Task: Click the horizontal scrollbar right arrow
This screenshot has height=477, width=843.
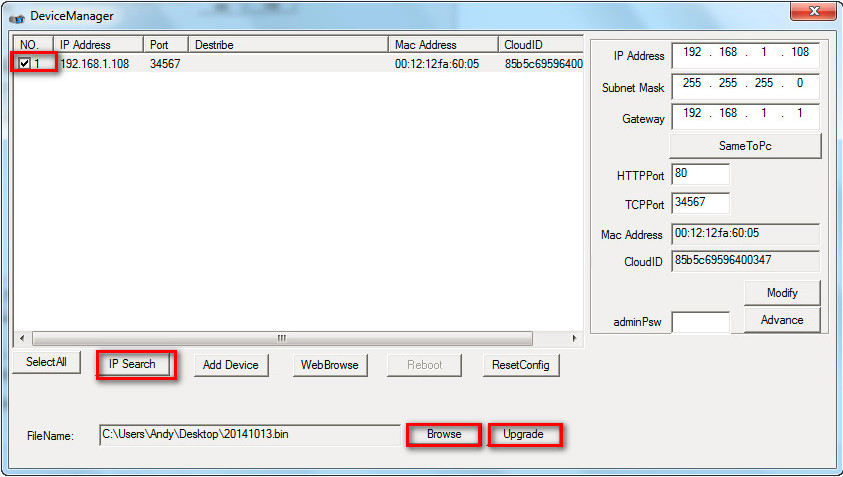Action: point(574,338)
